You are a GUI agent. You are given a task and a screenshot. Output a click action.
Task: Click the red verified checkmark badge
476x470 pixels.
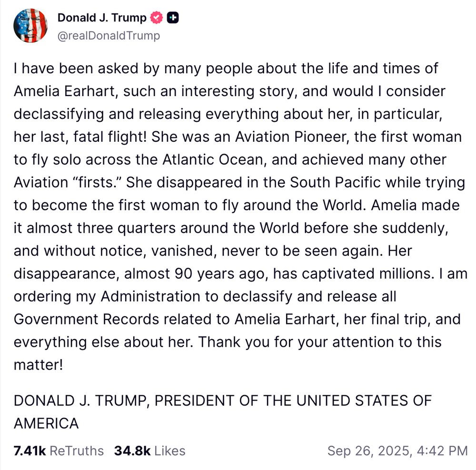(x=157, y=18)
